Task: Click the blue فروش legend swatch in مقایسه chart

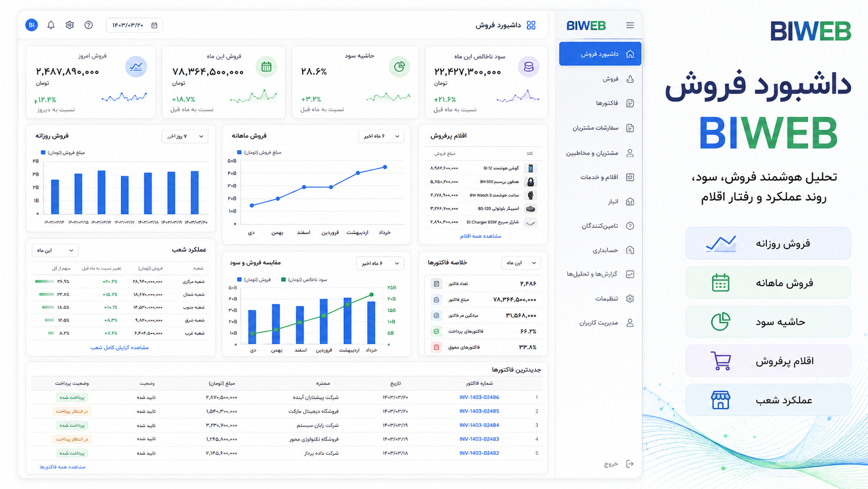Action: click(x=239, y=280)
